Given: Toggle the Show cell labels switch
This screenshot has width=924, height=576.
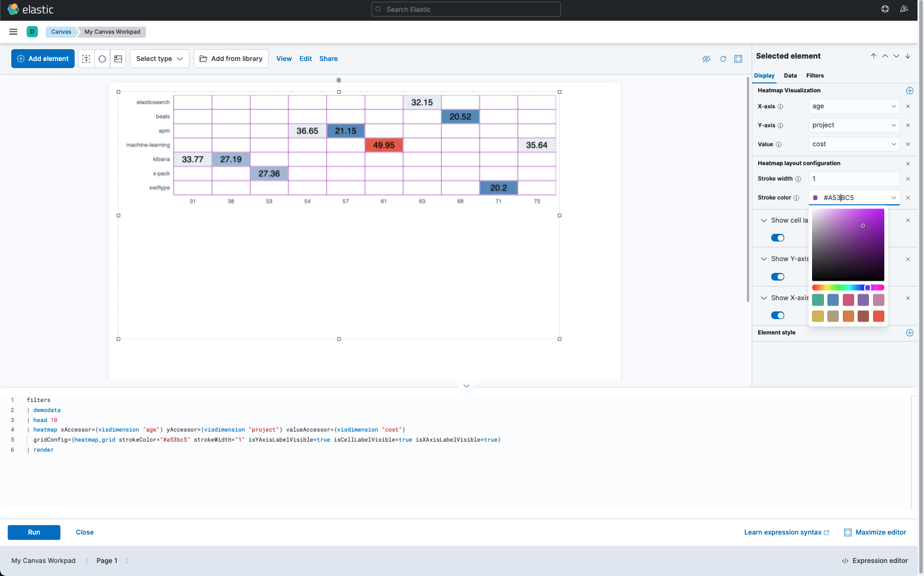Looking at the screenshot, I should [778, 238].
